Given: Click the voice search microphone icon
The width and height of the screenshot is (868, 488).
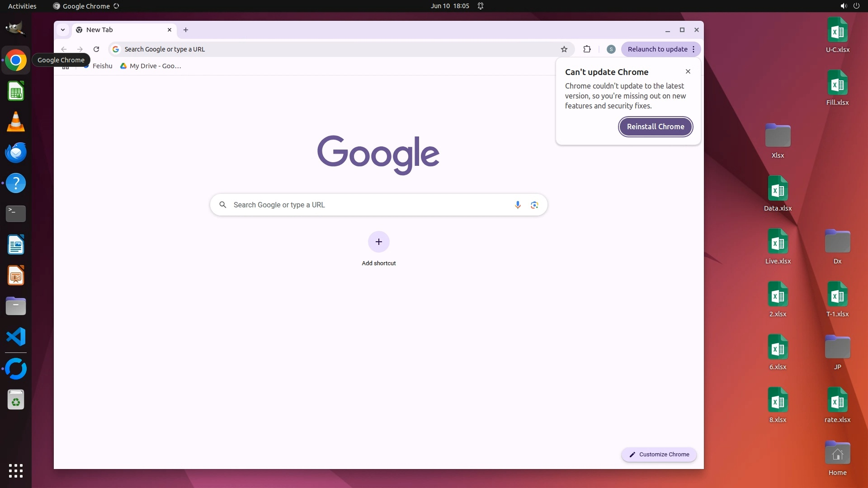Looking at the screenshot, I should 518,205.
